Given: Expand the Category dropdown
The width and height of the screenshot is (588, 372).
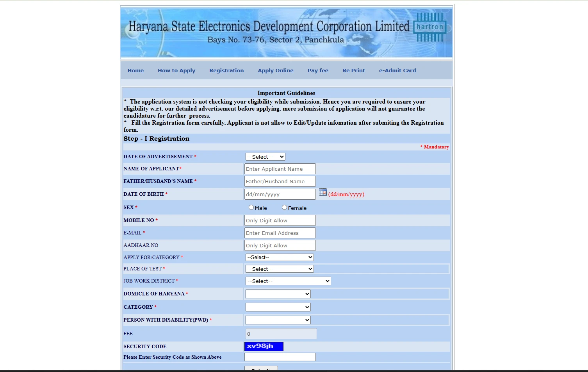Looking at the screenshot, I should pyautogui.click(x=278, y=307).
